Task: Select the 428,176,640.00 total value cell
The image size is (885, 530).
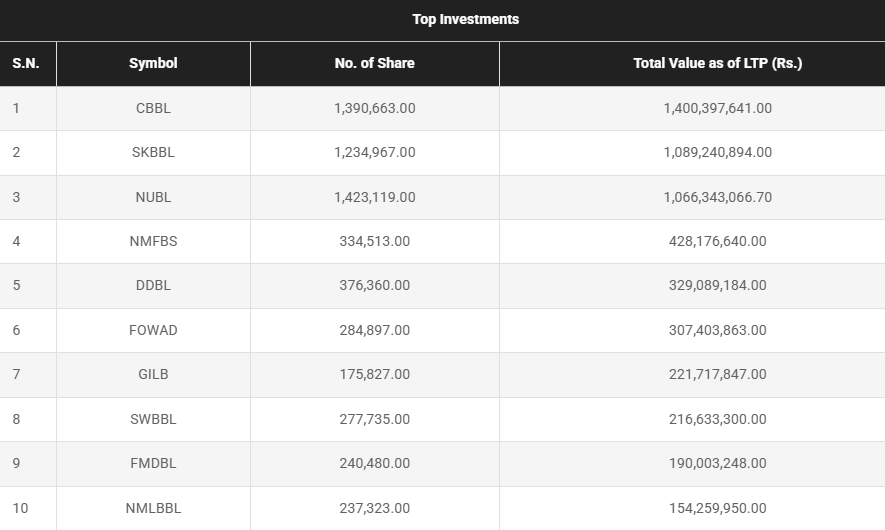Action: pos(717,241)
